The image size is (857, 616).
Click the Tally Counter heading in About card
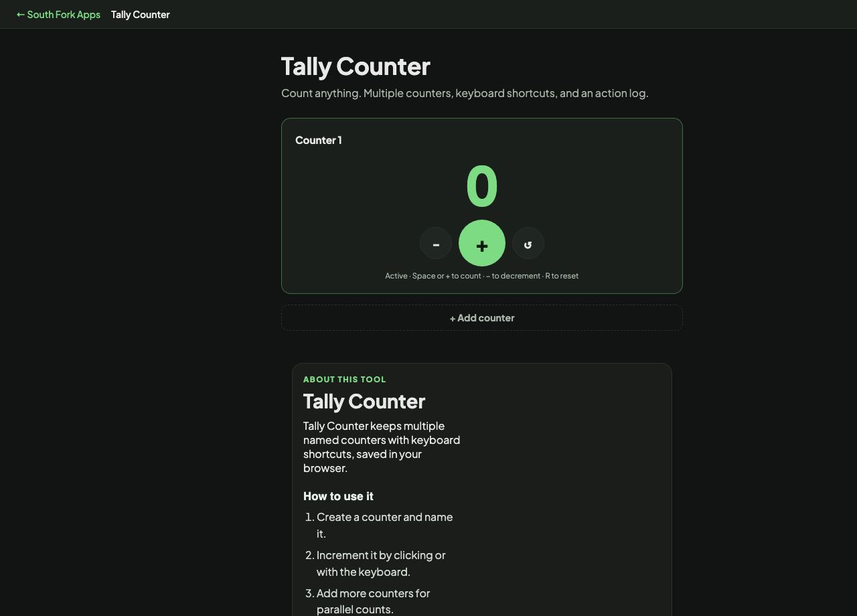pyautogui.click(x=364, y=401)
